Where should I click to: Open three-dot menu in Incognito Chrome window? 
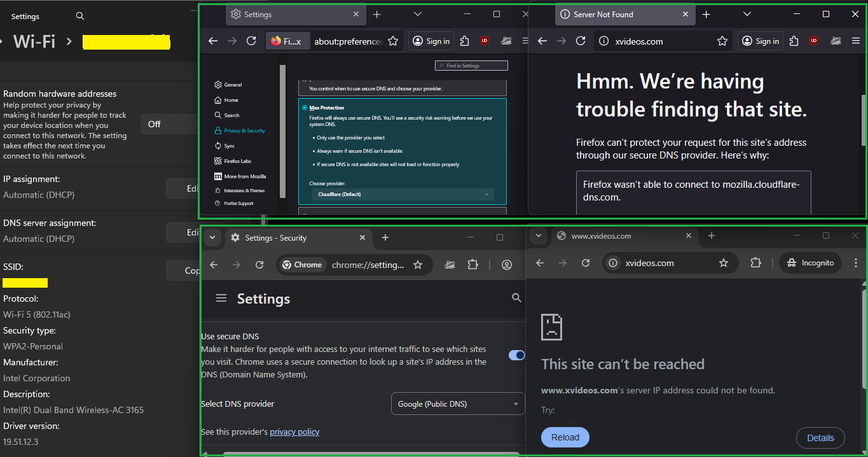pos(856,263)
